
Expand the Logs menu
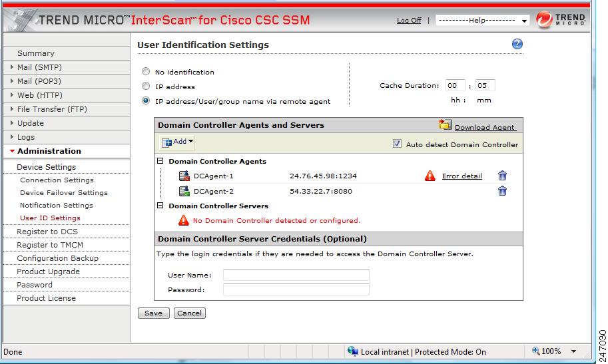click(12, 137)
